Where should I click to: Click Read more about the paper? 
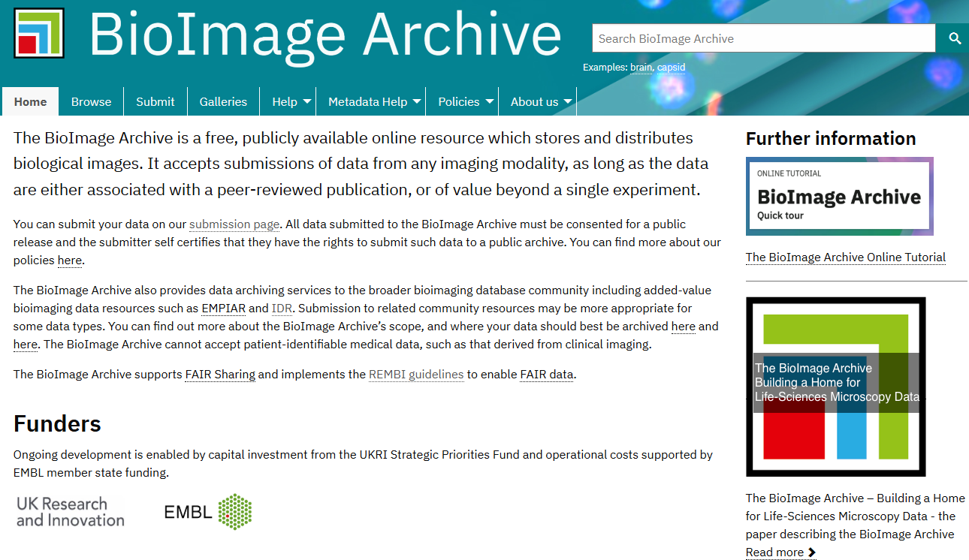point(774,552)
